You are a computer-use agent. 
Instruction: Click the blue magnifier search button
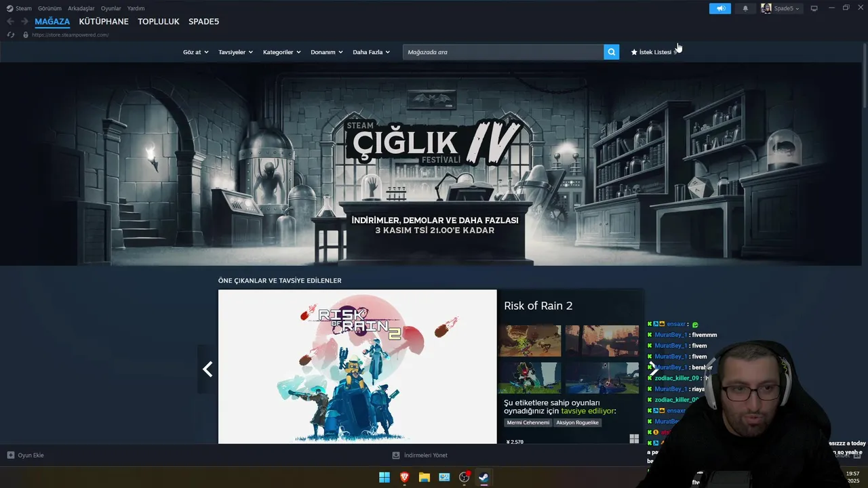(x=612, y=52)
